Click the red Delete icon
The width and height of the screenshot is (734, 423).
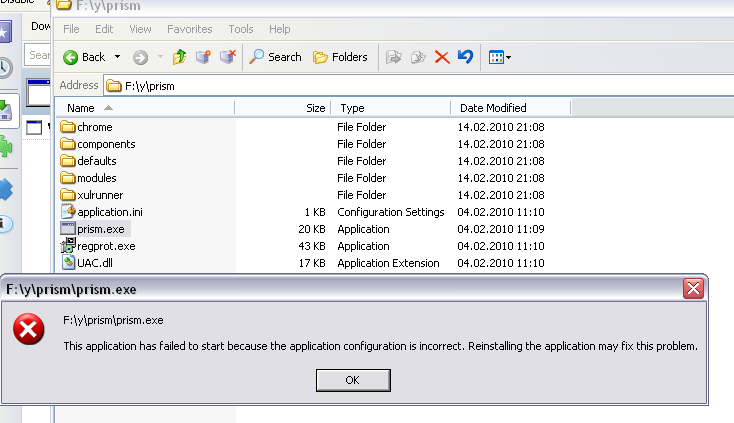[442, 57]
